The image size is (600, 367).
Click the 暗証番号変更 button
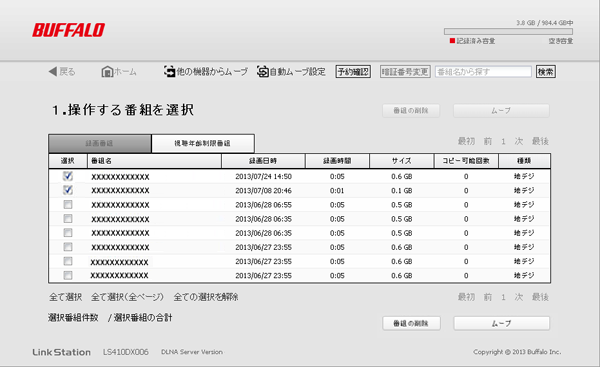pyautogui.click(x=405, y=72)
